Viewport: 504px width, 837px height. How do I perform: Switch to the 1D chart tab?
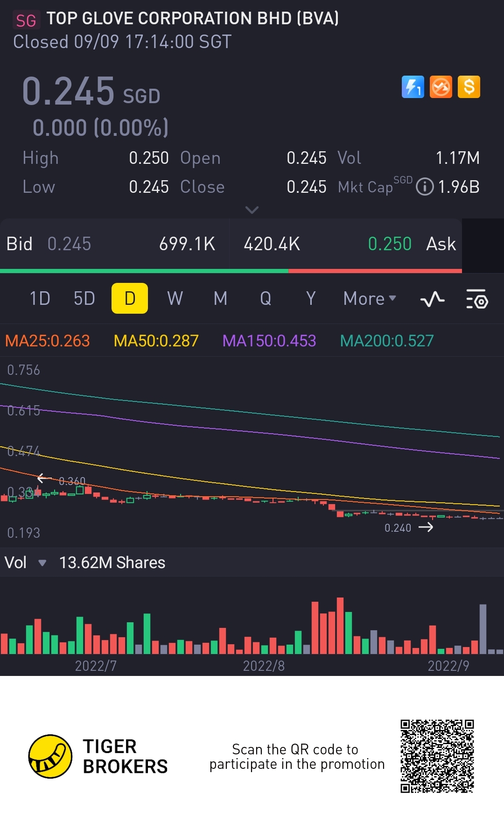40,298
